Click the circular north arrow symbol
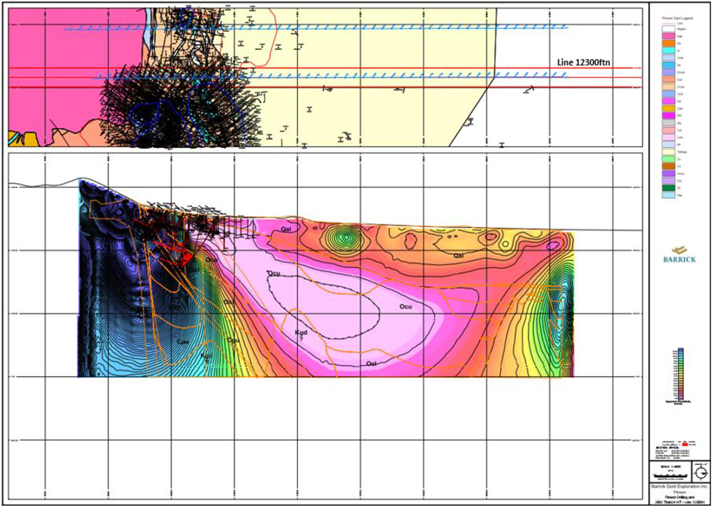 pos(700,470)
